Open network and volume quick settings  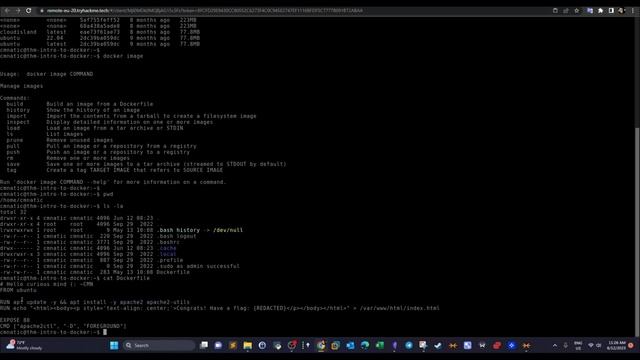594,345
